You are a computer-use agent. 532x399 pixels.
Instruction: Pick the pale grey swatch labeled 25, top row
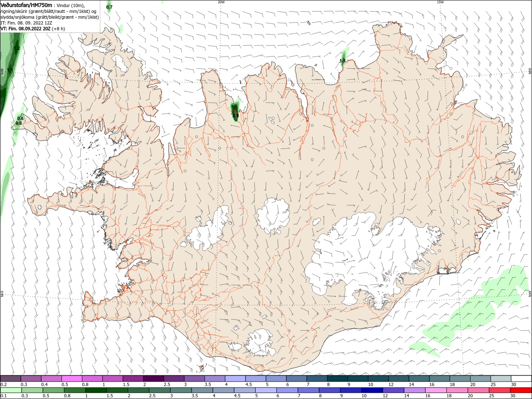point(501,379)
